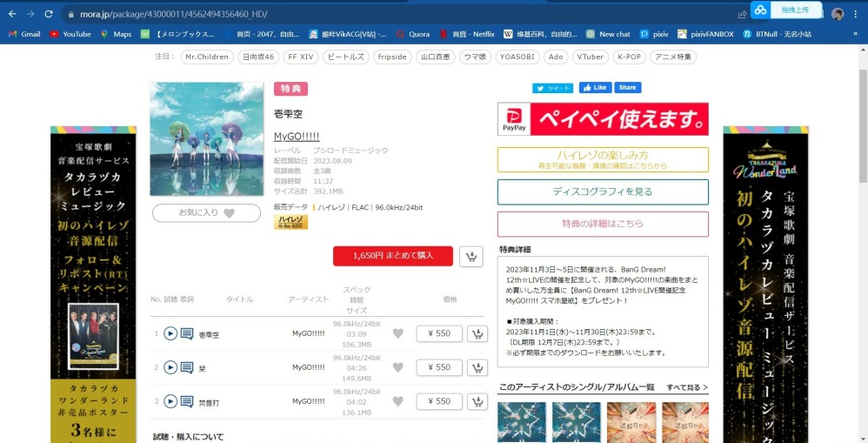Open lyrics icon for track 3
The height and width of the screenshot is (443, 868).
[x=187, y=401]
